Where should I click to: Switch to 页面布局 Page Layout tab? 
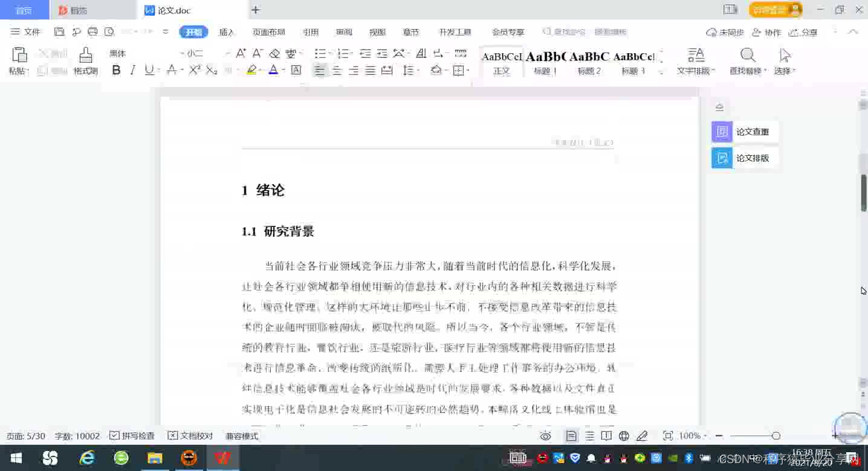tap(268, 32)
